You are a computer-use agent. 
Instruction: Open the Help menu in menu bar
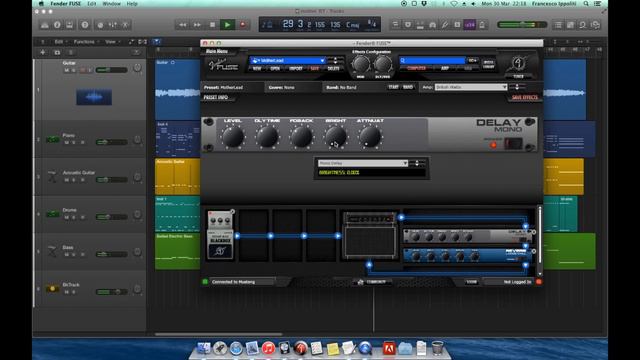[132, 4]
